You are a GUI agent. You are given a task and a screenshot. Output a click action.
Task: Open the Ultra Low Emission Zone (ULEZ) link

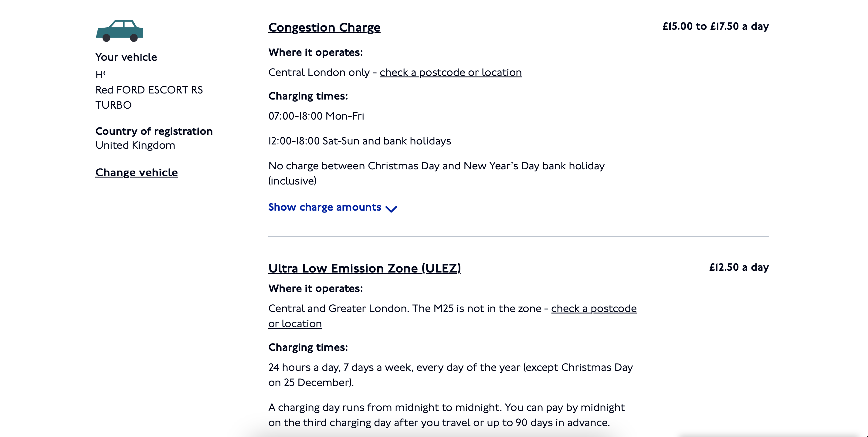(364, 268)
